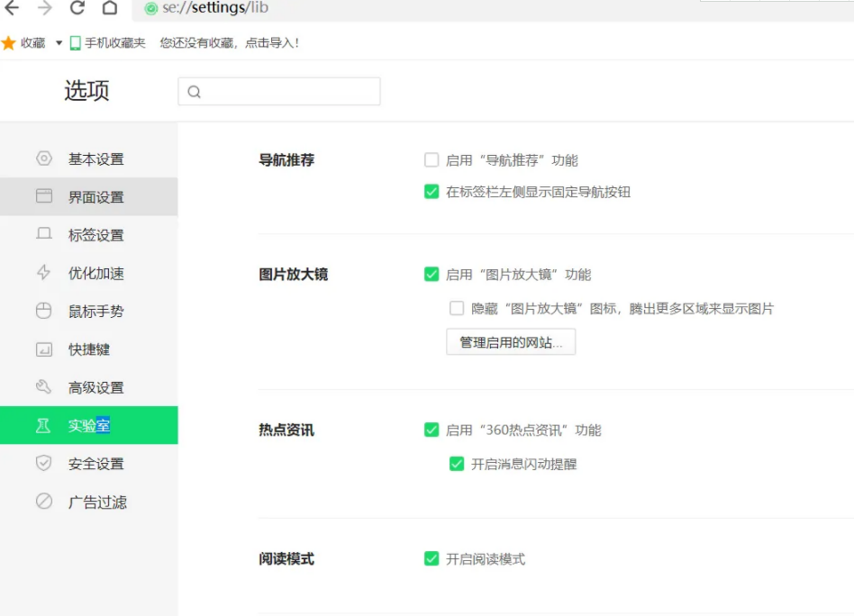854x616 pixels.
Task: Click the 基本设置 gear icon
Action: [43, 159]
